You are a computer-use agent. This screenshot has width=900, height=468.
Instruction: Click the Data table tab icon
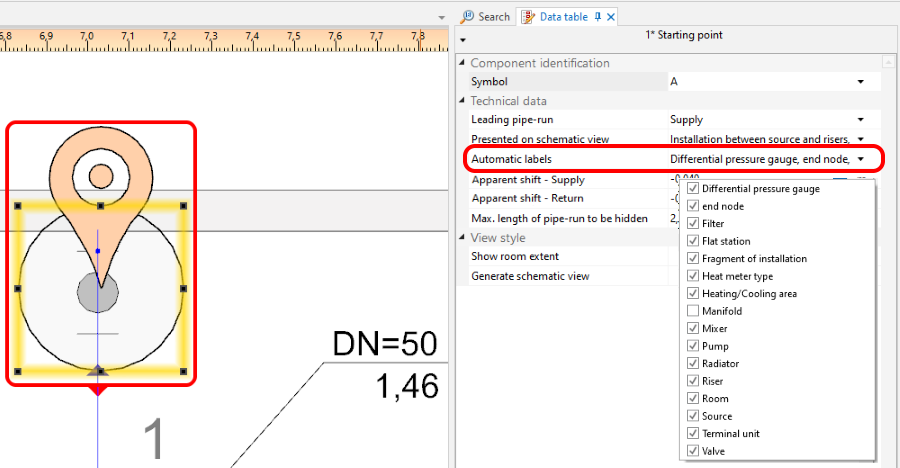point(528,17)
